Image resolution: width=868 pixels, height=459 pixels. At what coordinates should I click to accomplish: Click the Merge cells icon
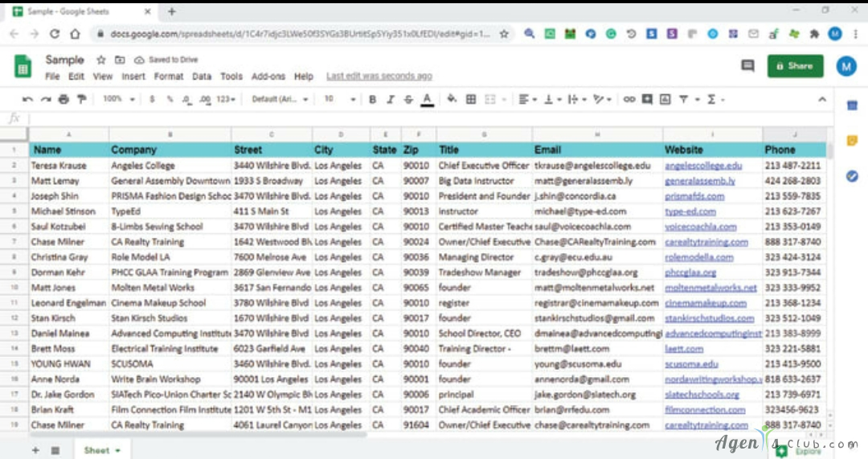(x=490, y=99)
